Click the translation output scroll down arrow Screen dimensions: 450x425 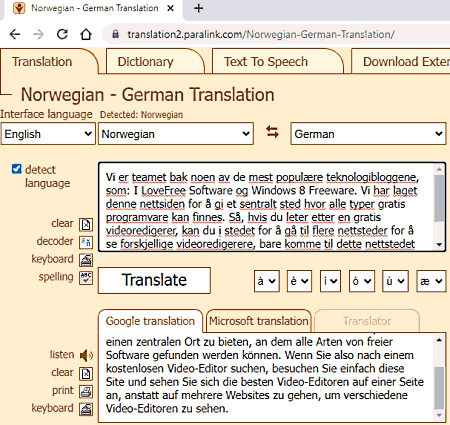pyautogui.click(x=439, y=415)
